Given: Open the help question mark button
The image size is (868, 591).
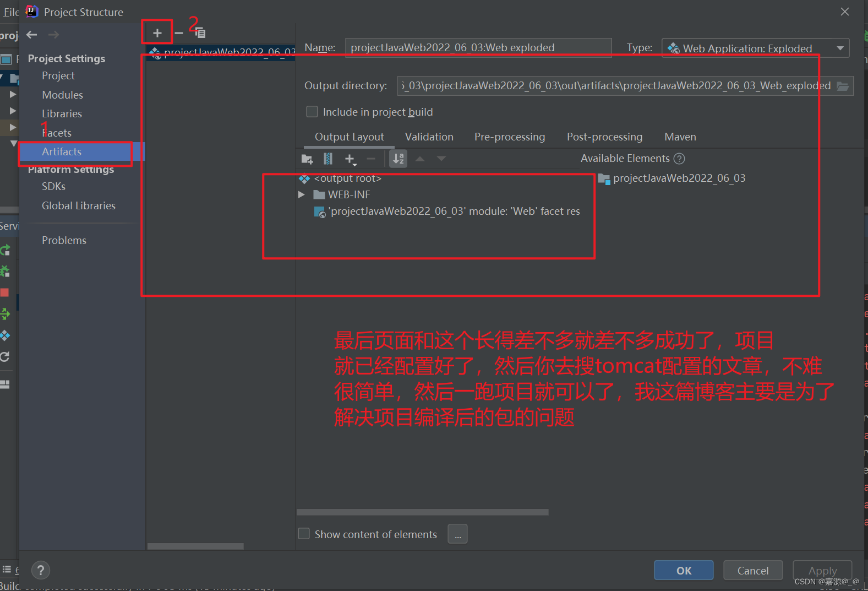Looking at the screenshot, I should [41, 570].
